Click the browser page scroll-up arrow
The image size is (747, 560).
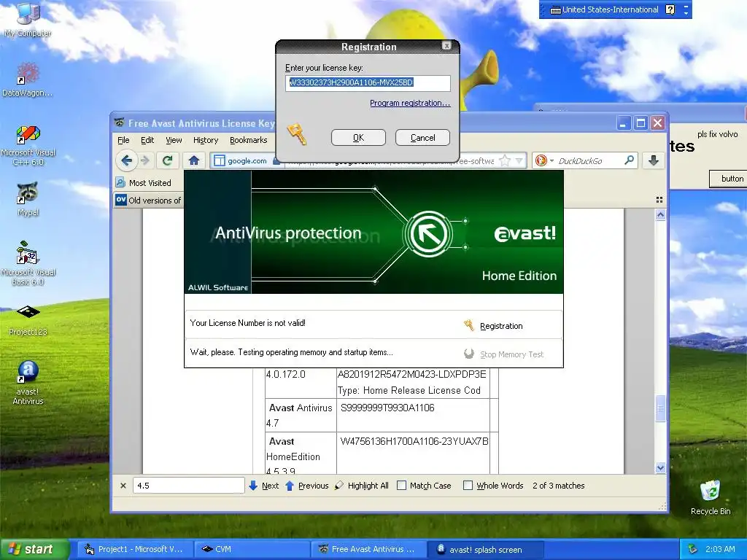[660, 215]
